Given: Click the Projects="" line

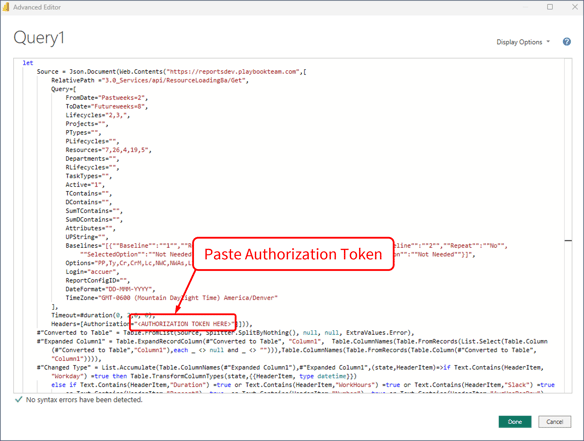Looking at the screenshot, I should pyautogui.click(x=87, y=124).
